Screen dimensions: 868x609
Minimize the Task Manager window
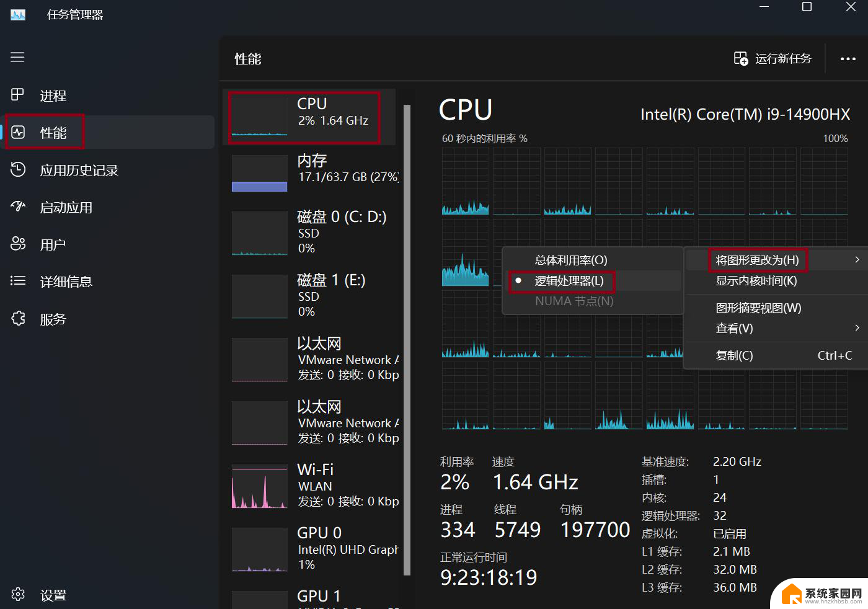tap(764, 7)
